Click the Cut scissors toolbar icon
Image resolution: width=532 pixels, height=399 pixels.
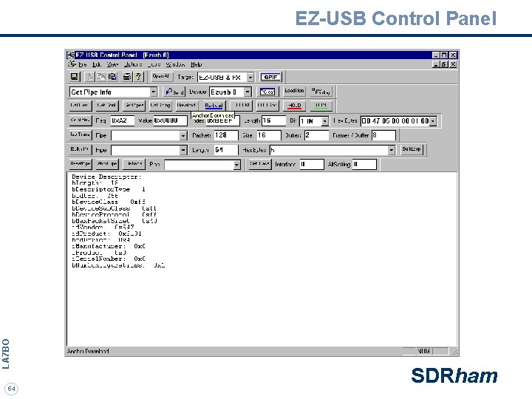coord(90,77)
